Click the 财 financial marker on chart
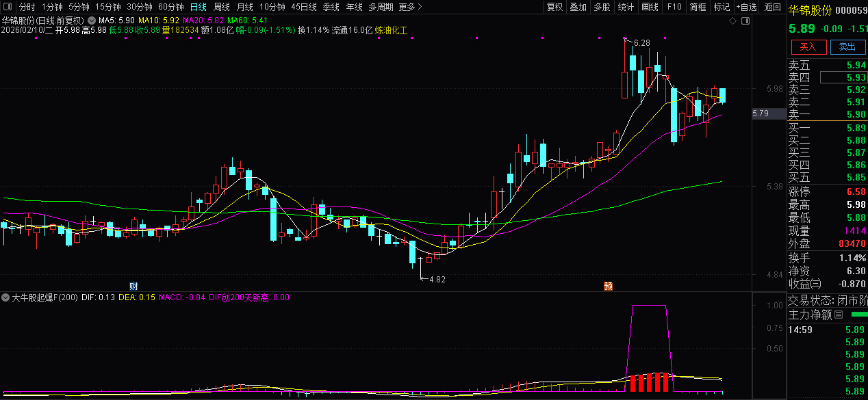Viewport: 868px width, 400px height. [x=134, y=285]
